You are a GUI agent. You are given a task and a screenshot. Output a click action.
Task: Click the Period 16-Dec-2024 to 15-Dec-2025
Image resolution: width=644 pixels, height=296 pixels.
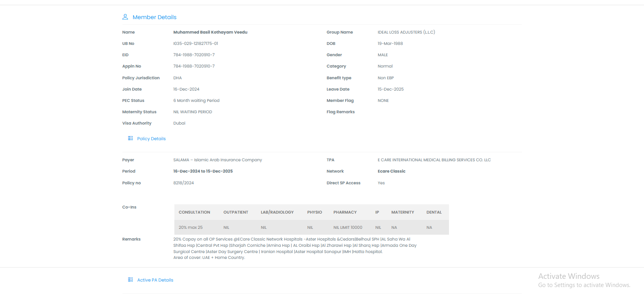(203, 171)
